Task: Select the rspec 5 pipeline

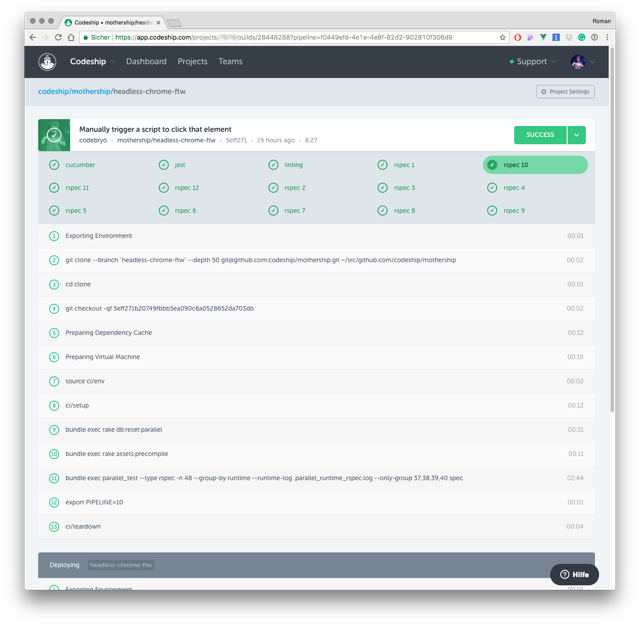Action: [x=68, y=211]
